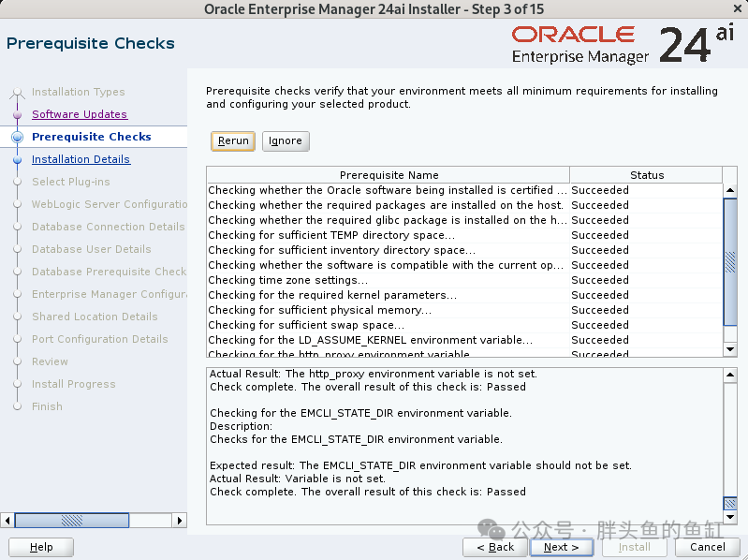
Task: Click the sidebar horizontal scroll-right arrow
Action: 180,520
